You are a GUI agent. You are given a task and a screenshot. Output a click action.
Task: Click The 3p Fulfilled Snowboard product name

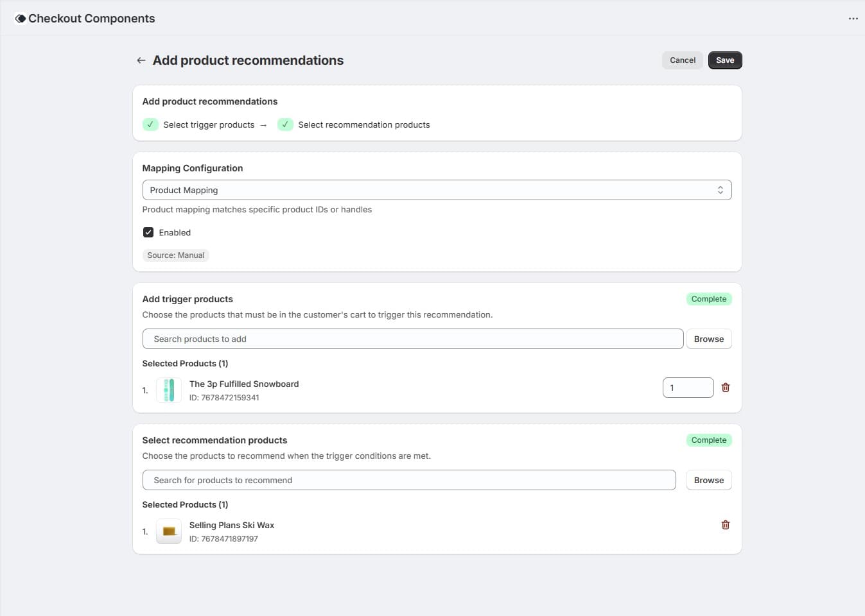244,384
